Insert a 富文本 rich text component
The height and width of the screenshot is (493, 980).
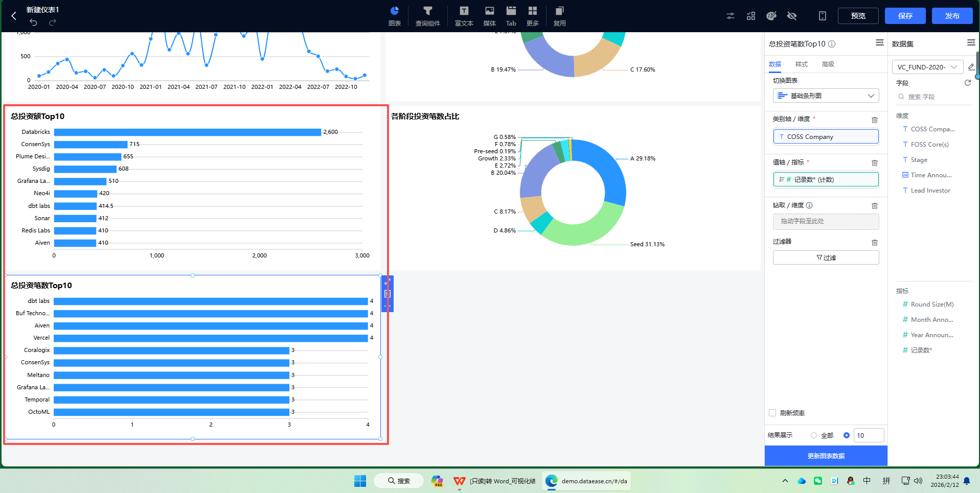(x=464, y=16)
